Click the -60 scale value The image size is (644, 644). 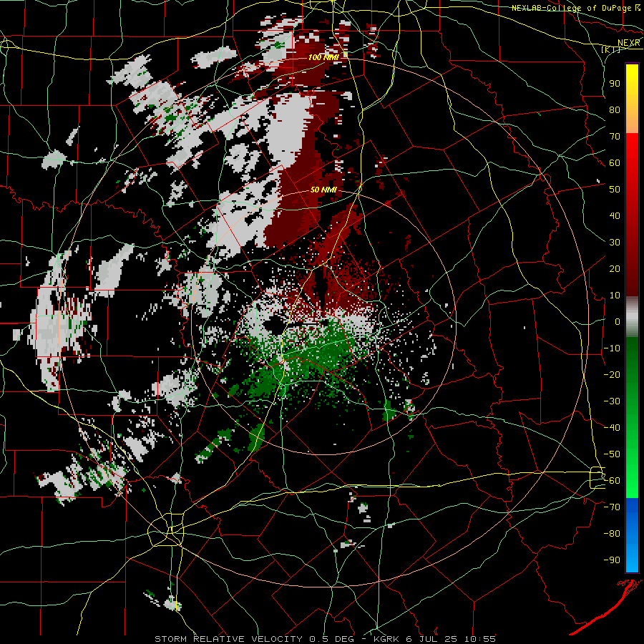(x=612, y=481)
